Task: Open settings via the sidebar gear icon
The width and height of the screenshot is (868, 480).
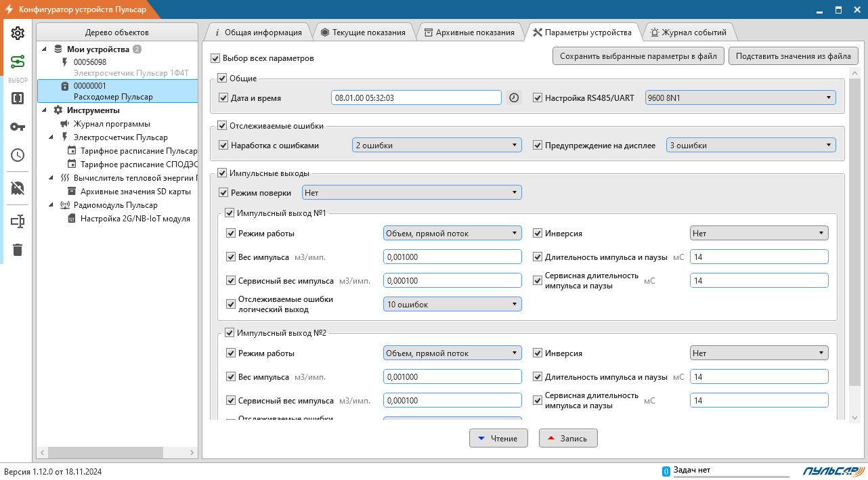Action: [18, 34]
